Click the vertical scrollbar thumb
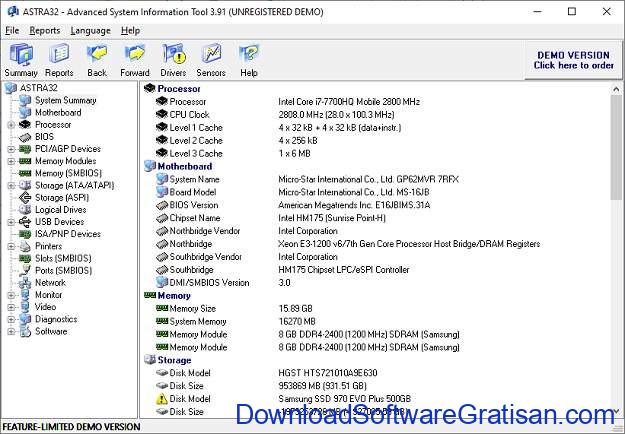Screen dimensions: 625x434 [x=616, y=147]
